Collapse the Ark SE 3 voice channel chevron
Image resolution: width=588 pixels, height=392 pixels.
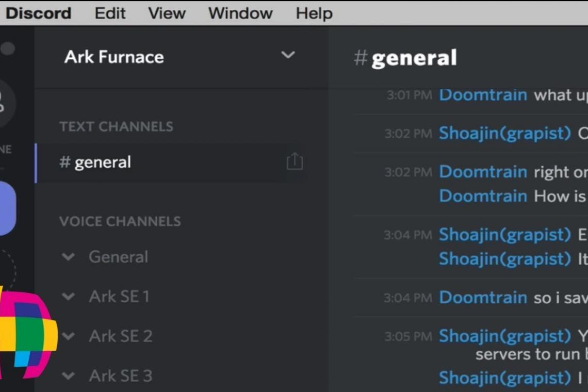pyautogui.click(x=68, y=376)
